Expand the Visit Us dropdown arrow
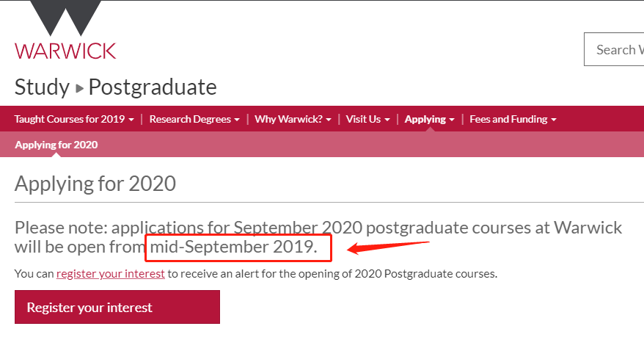Image resolution: width=644 pixels, height=340 pixels. pos(387,120)
